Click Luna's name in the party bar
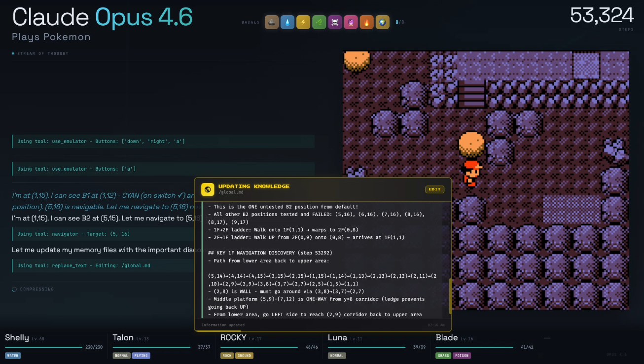This screenshot has width=644, height=364. [338, 338]
